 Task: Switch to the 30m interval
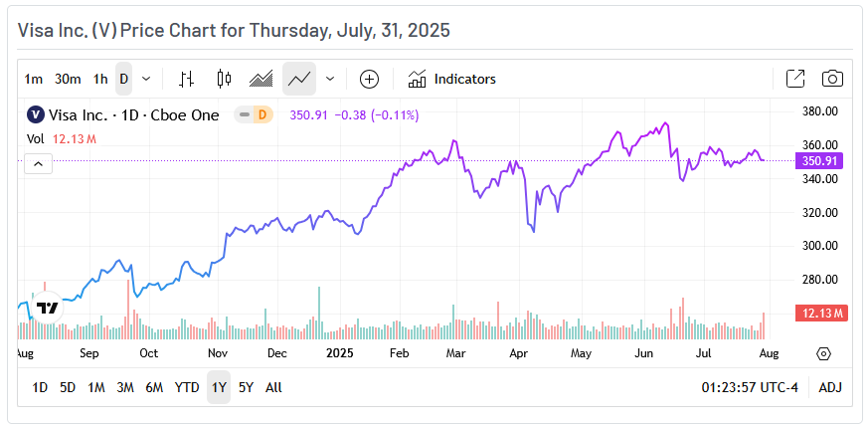(x=68, y=79)
